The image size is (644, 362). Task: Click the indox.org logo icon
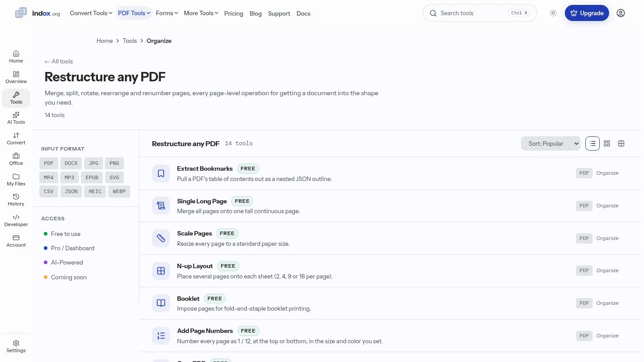21,13
